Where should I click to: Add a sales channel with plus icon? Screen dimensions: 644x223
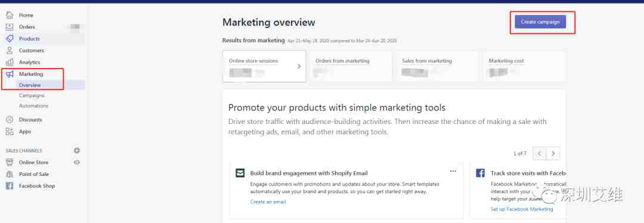tap(77, 151)
